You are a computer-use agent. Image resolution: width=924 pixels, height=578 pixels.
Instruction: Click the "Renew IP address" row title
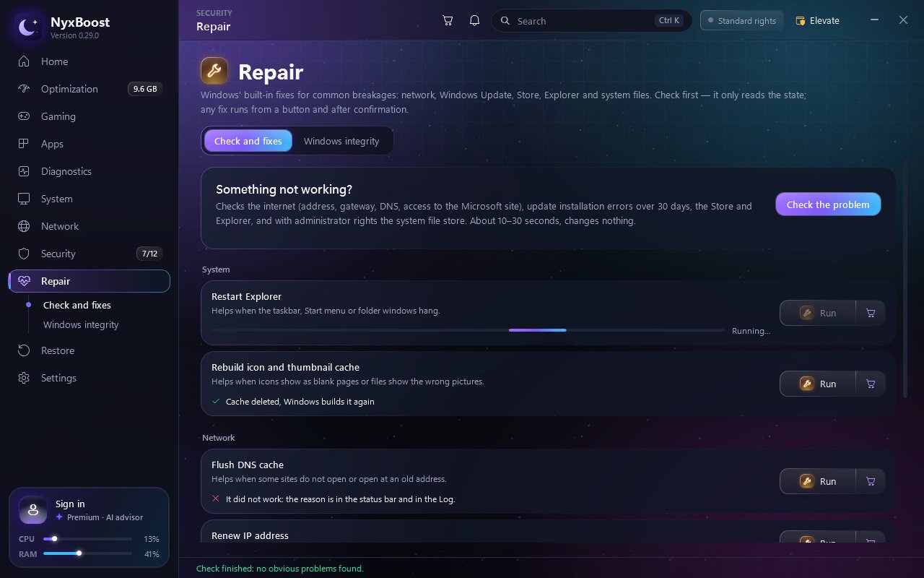tap(250, 535)
